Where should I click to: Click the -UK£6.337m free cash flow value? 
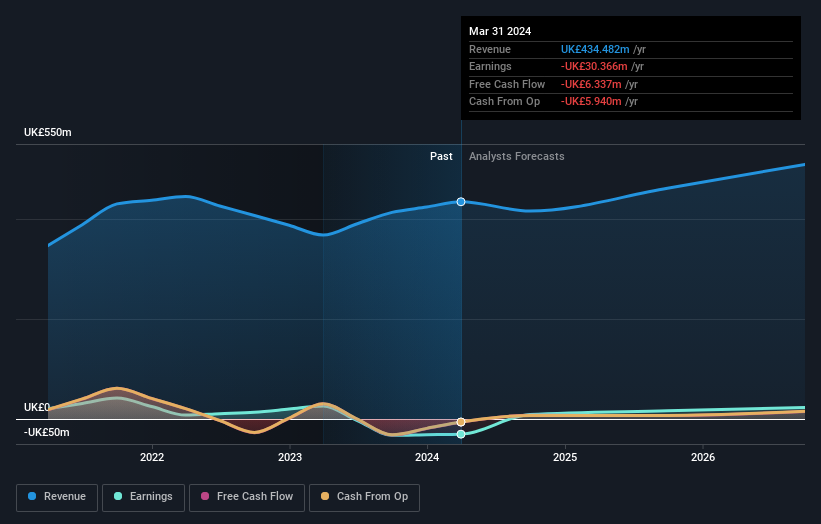click(591, 84)
